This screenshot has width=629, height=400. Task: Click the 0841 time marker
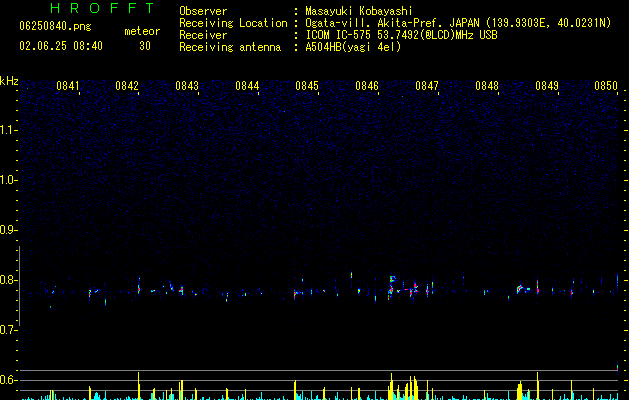[67, 86]
